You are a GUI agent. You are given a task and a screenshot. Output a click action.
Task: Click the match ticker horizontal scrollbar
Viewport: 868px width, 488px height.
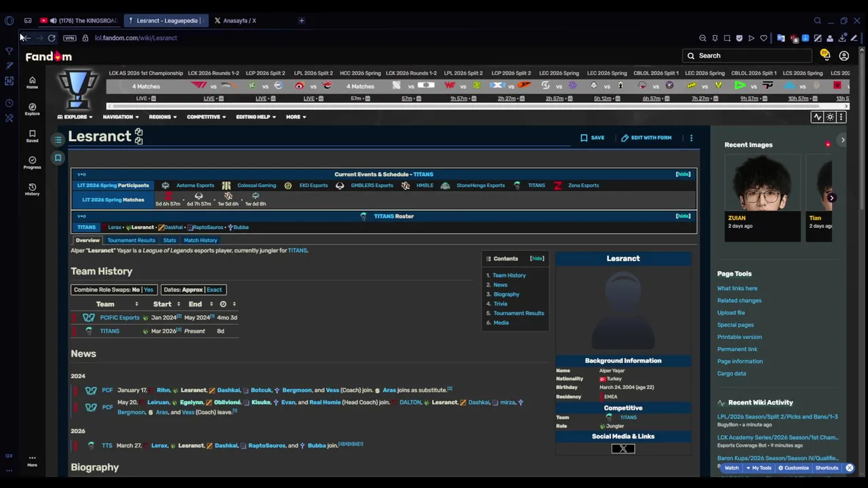coord(477,106)
